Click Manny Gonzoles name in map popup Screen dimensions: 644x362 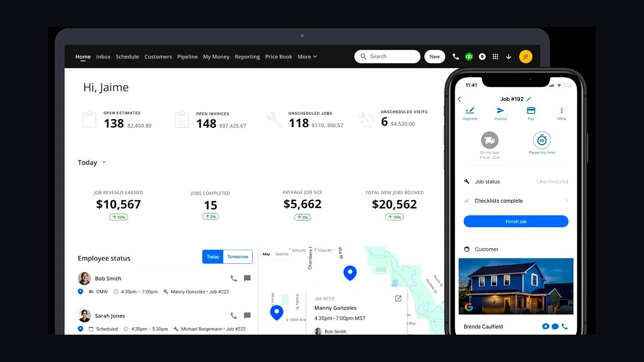point(335,308)
